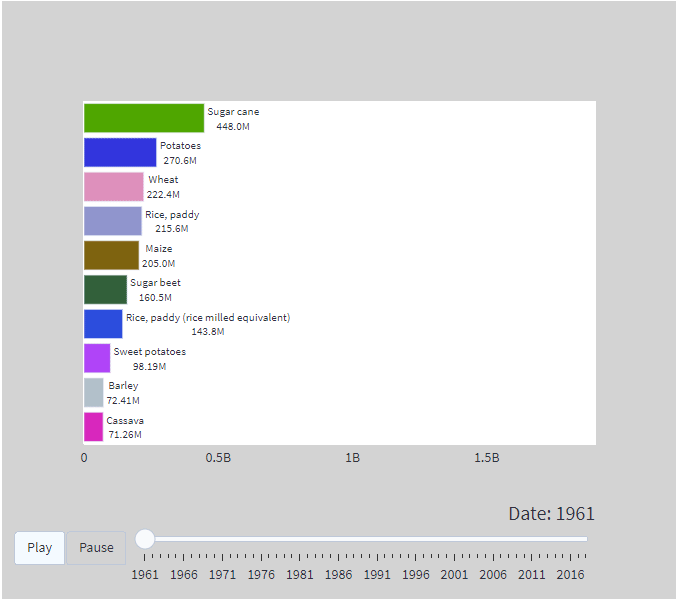This screenshot has height=599, width=678.
Task: Click the Date: 1961 indicator
Action: tap(551, 514)
